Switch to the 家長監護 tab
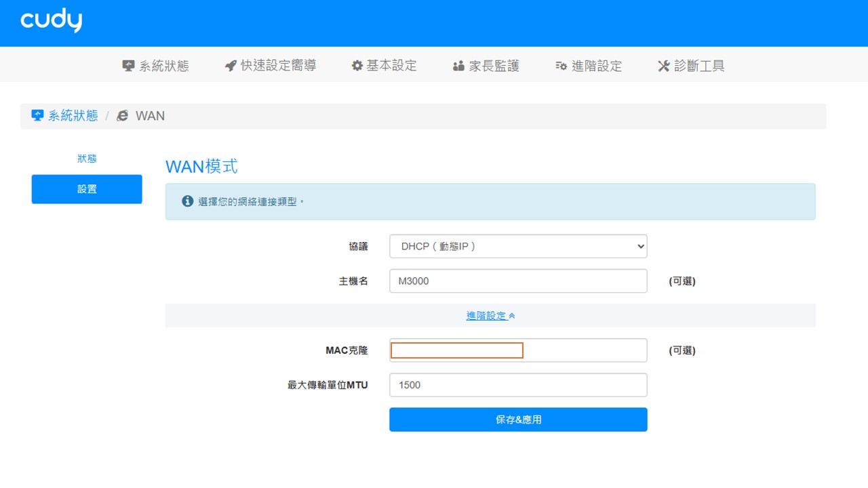 484,65
